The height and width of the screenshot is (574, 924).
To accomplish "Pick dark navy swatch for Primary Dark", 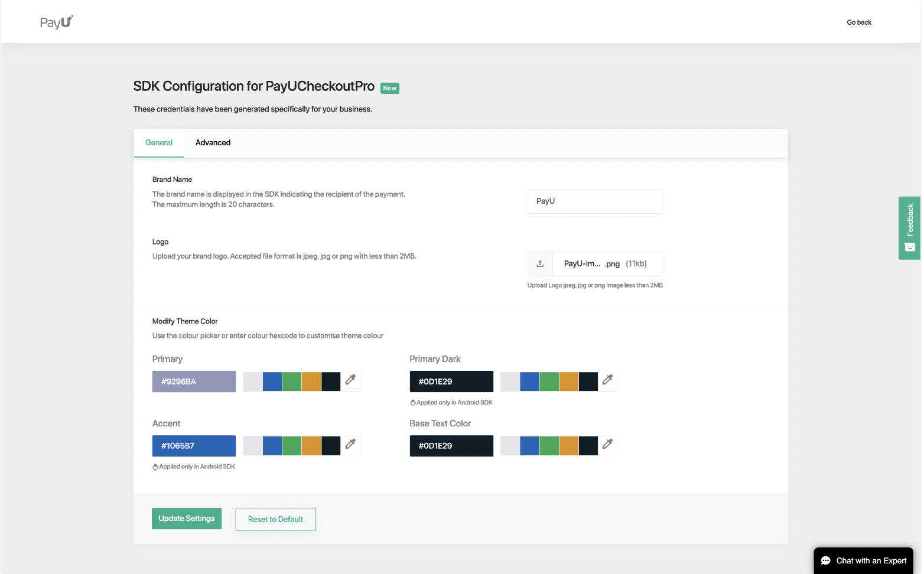I will 588,381.
